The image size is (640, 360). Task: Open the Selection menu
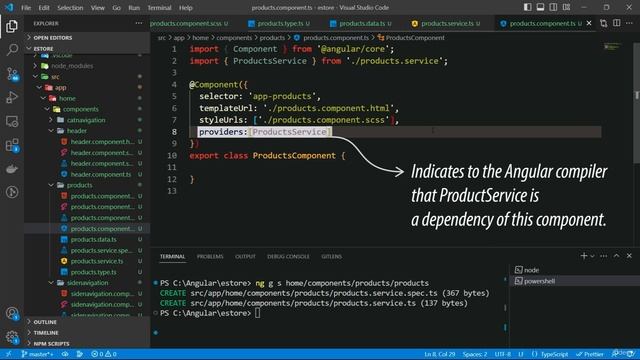[x=70, y=8]
